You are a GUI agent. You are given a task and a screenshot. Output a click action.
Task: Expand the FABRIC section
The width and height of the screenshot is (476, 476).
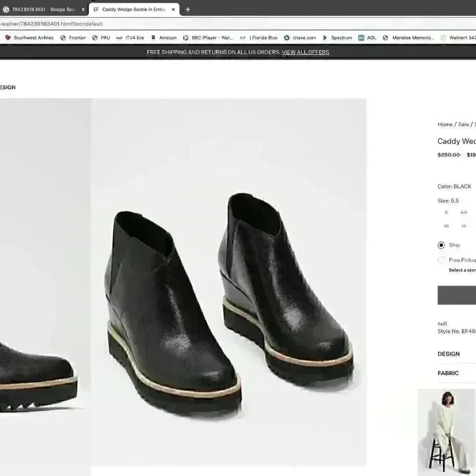click(447, 373)
